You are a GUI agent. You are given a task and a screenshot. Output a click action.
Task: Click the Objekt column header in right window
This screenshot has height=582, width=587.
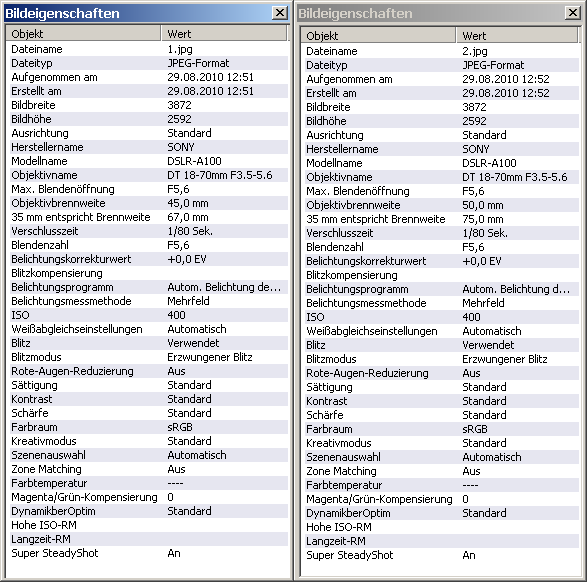378,36
